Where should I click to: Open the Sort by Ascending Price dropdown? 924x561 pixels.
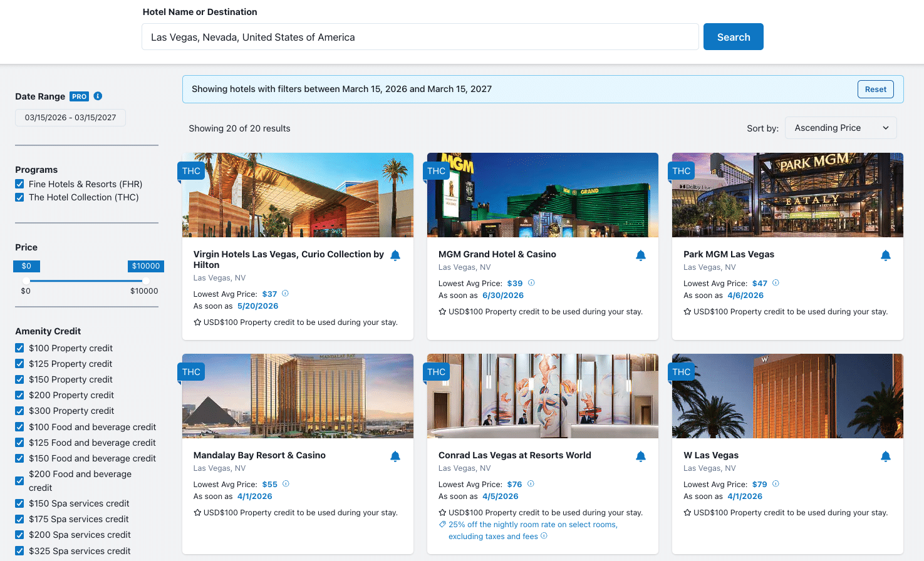point(840,128)
